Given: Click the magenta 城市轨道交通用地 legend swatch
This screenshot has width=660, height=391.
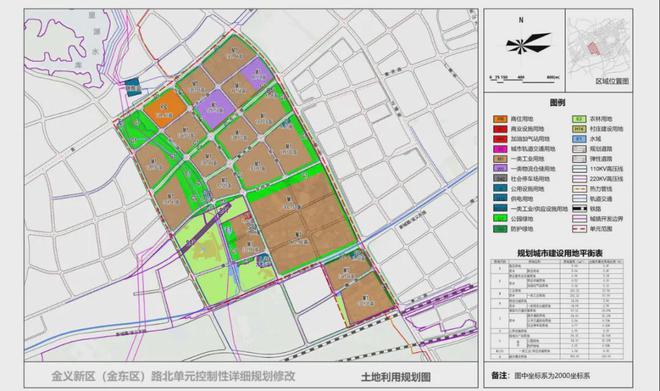Looking at the screenshot, I should coord(500,149).
